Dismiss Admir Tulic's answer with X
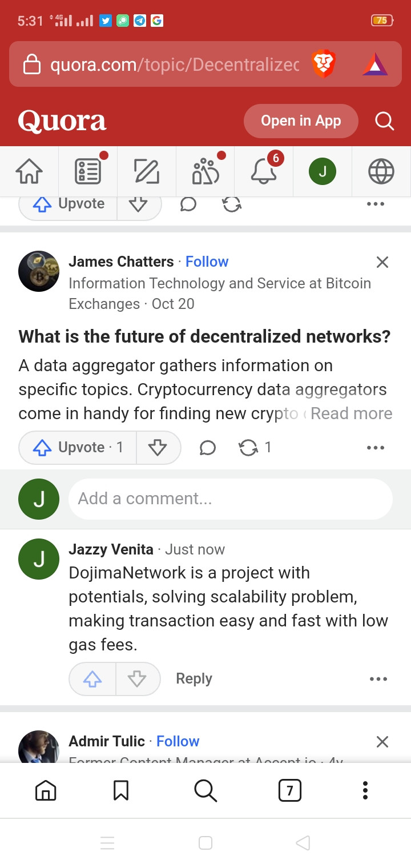 382,741
